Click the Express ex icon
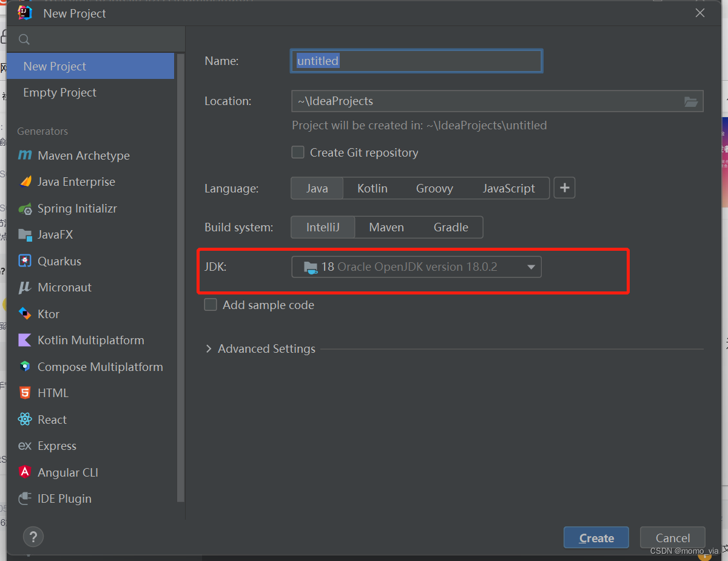728x561 pixels. [x=25, y=446]
